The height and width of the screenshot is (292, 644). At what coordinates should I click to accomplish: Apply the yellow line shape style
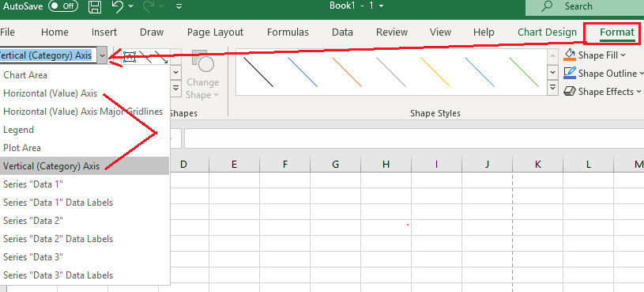[435, 72]
